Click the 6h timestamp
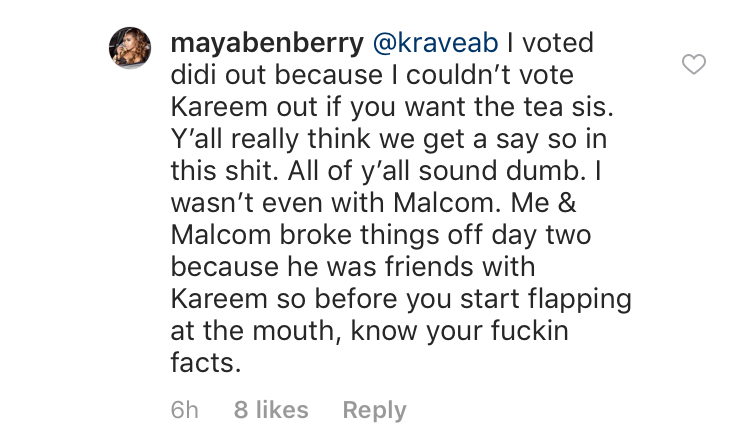 [x=185, y=410]
